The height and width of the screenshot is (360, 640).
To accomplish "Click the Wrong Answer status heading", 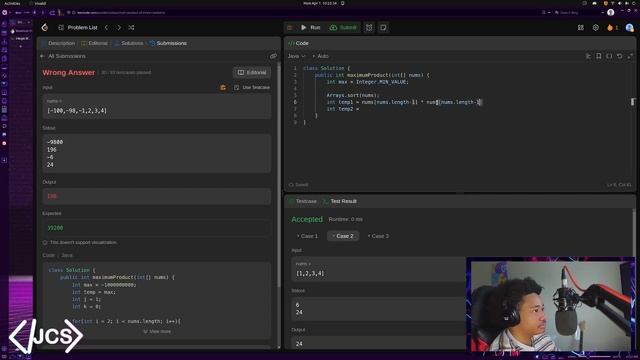I will (69, 73).
